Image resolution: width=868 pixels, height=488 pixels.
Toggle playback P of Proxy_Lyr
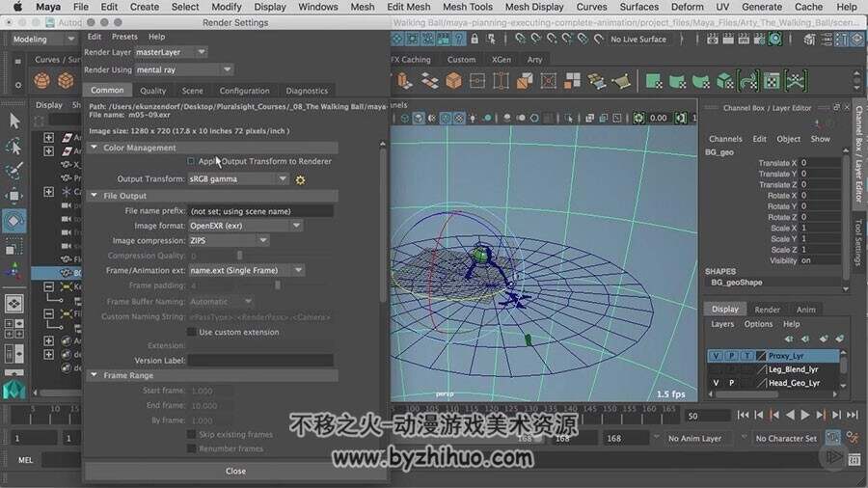pos(731,356)
